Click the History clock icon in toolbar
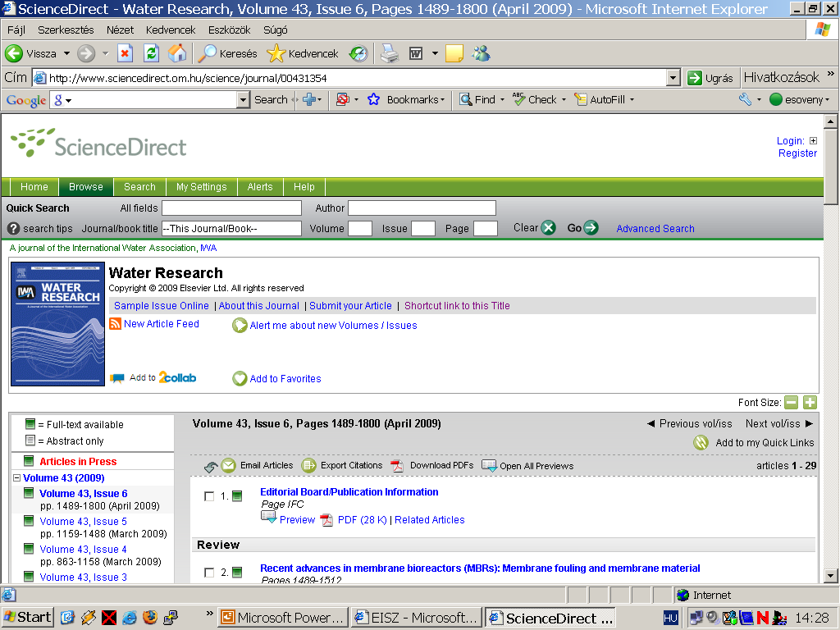The height and width of the screenshot is (630, 840). pos(358,53)
